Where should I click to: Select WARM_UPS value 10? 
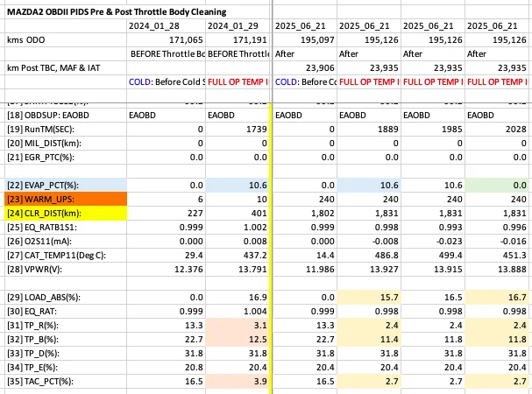(x=238, y=199)
